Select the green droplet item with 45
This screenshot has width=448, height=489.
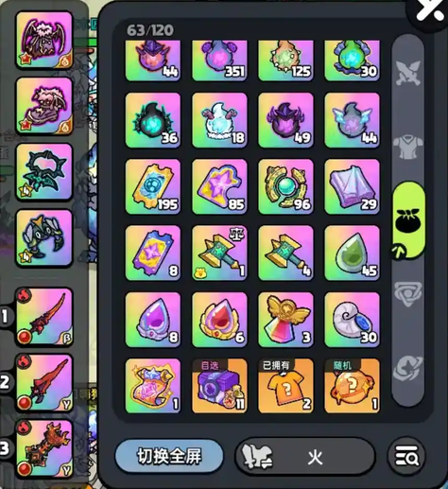click(x=353, y=253)
